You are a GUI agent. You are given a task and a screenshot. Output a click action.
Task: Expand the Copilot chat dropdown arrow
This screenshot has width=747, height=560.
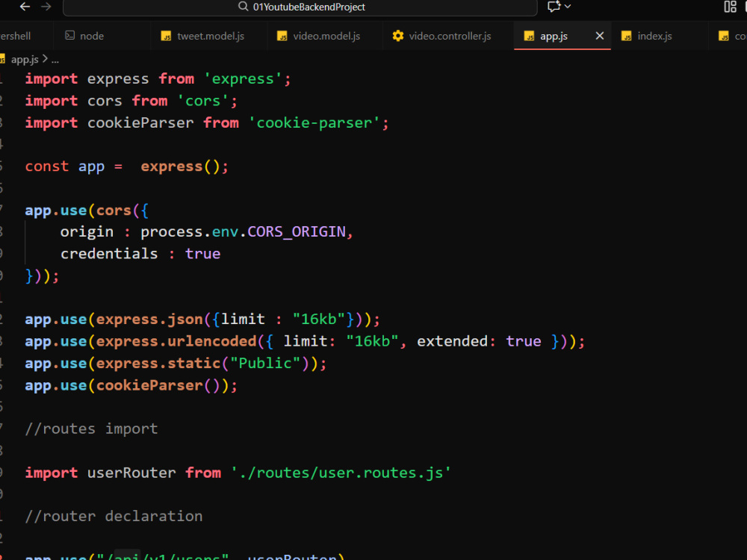pos(568,7)
